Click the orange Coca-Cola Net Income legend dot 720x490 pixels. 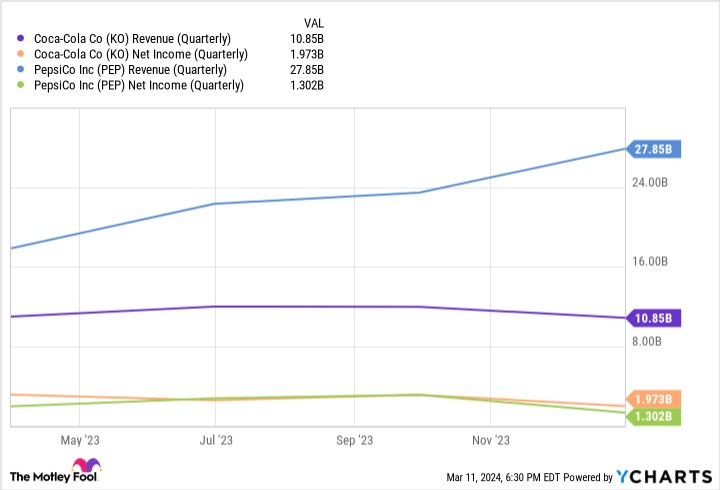(x=22, y=54)
